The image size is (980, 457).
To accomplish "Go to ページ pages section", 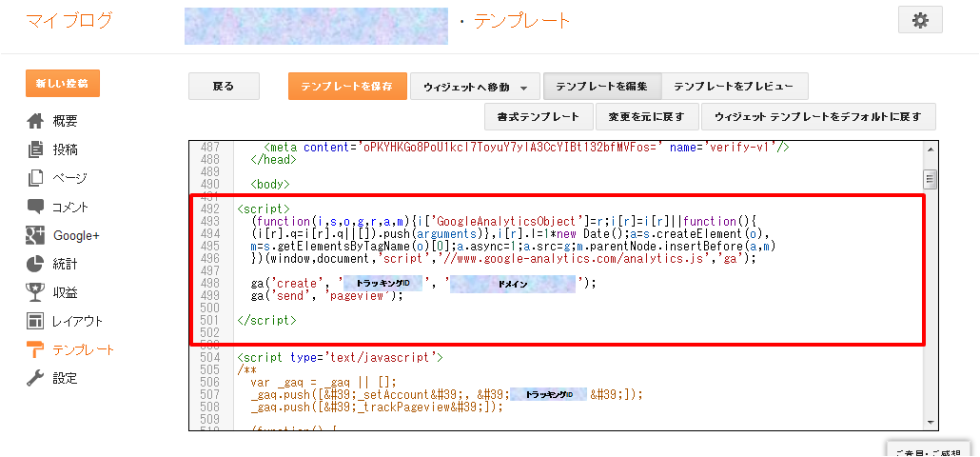I will pos(69,178).
